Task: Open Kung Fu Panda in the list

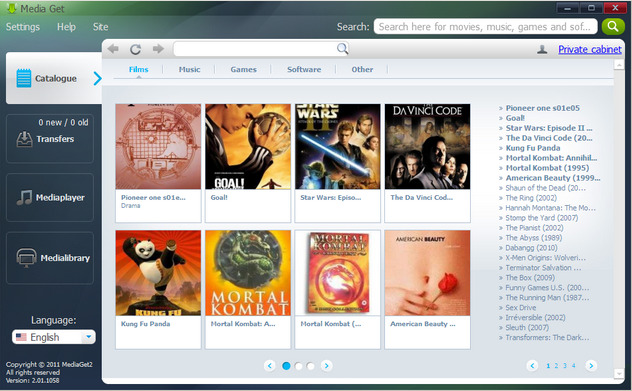Action: [x=533, y=148]
